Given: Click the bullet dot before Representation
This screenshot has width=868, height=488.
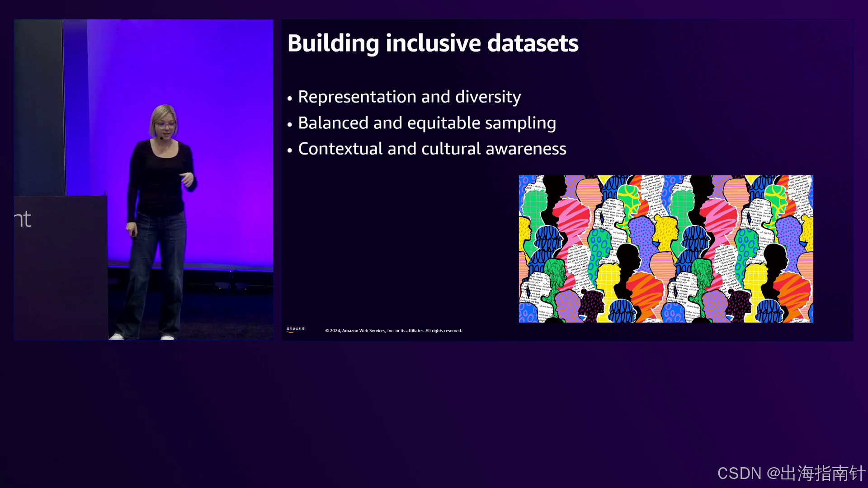Looking at the screenshot, I should tap(290, 98).
